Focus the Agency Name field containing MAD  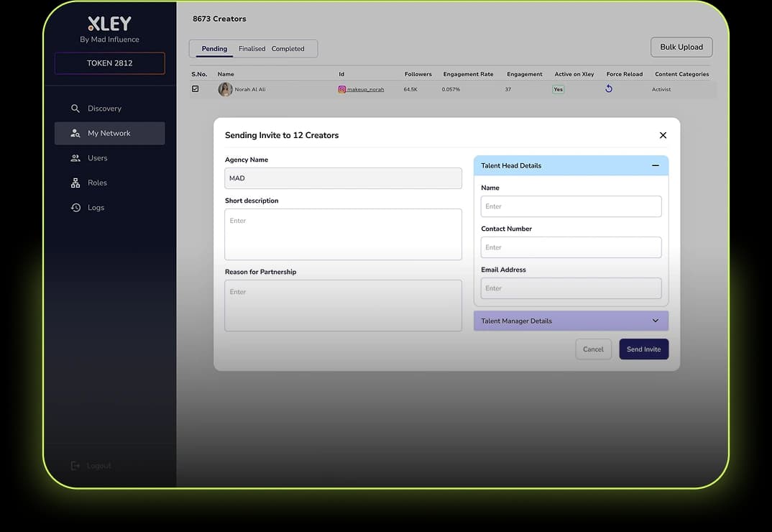coord(343,178)
